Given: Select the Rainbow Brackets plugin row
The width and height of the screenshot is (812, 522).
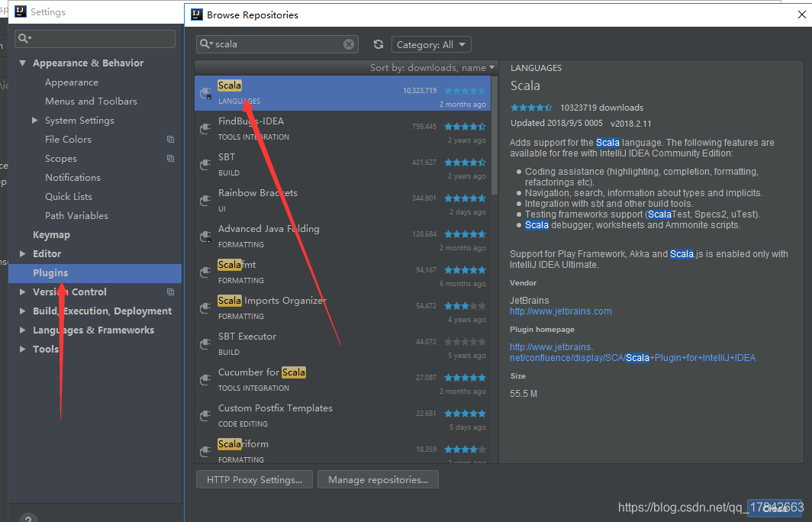Looking at the screenshot, I should tap(343, 201).
